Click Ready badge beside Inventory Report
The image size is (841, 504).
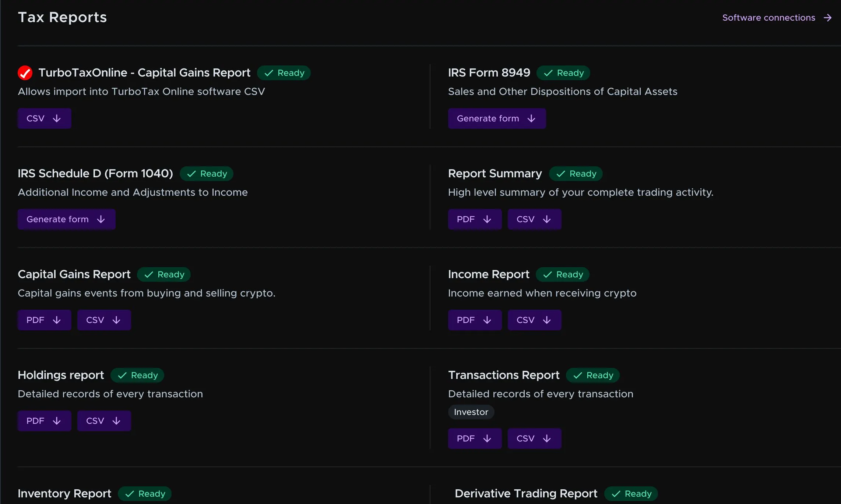click(145, 494)
